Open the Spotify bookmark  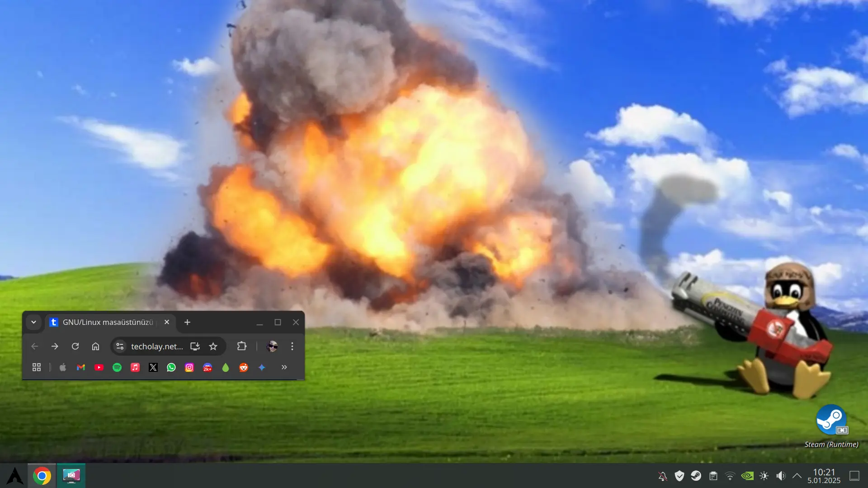pos(117,367)
